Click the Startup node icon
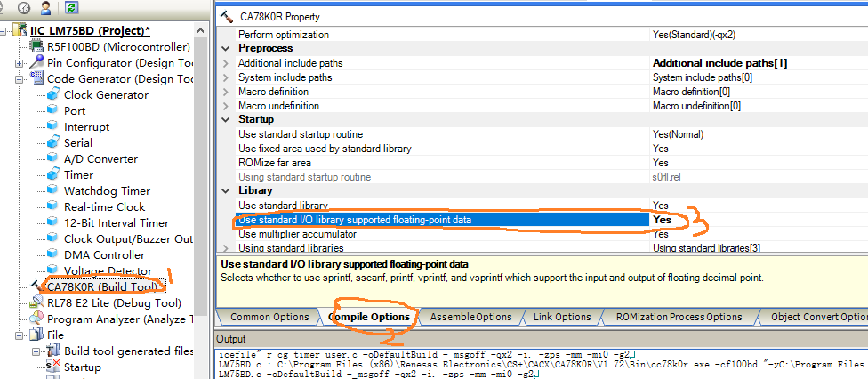868x379 pixels. [x=53, y=367]
